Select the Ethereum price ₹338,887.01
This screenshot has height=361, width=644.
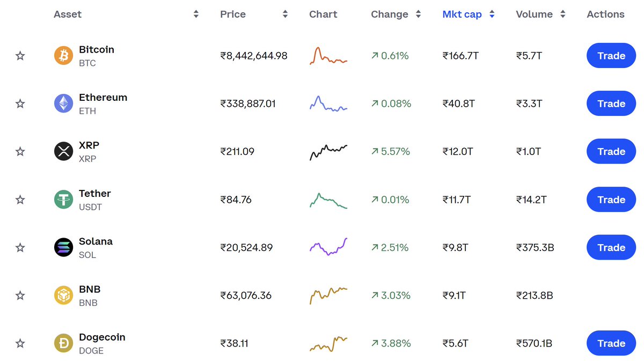tap(248, 104)
